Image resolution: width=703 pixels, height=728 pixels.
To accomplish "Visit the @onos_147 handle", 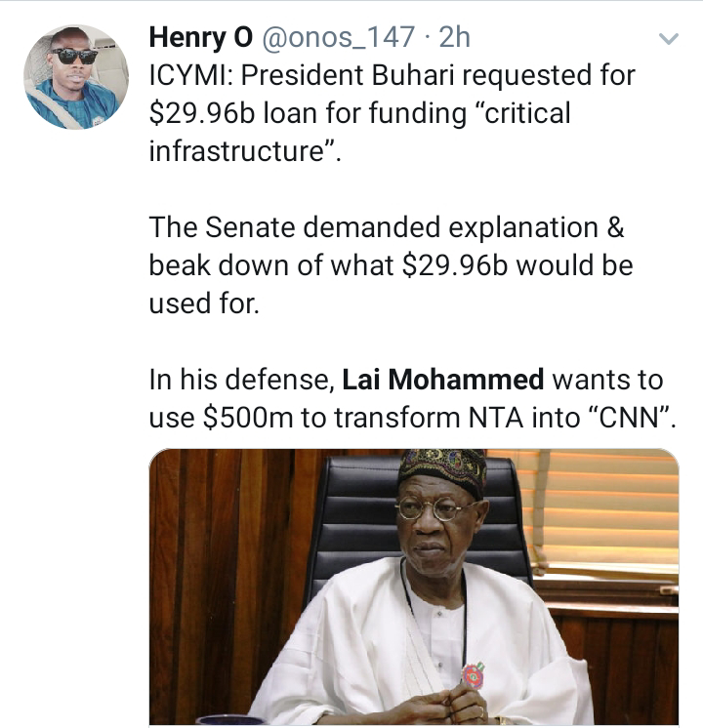I will click(338, 37).
